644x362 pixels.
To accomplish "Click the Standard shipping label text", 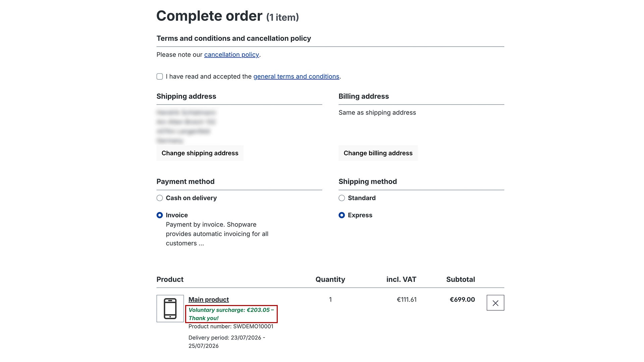I will [x=362, y=198].
